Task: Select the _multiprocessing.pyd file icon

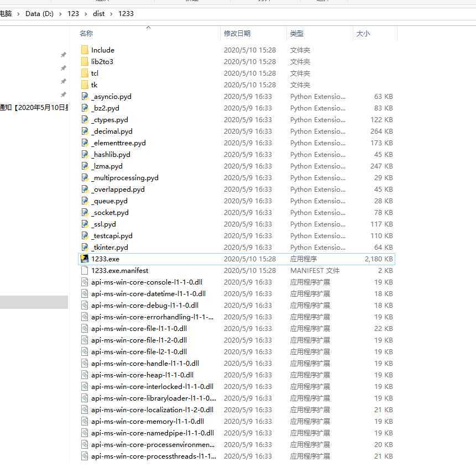Action: pos(85,177)
